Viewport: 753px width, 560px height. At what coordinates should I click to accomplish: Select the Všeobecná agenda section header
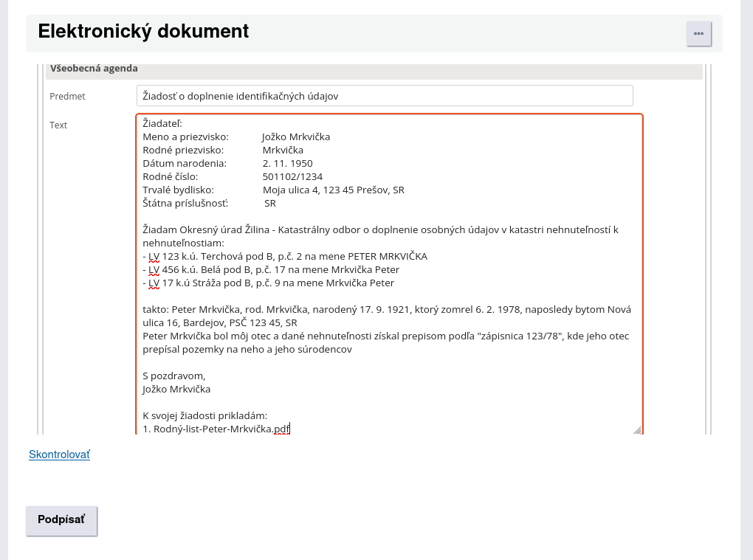(x=94, y=69)
